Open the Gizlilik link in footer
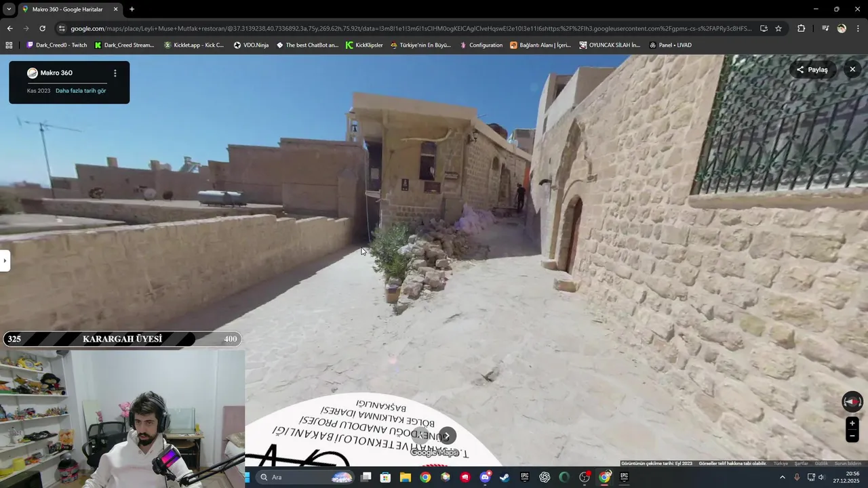 [x=821, y=464]
